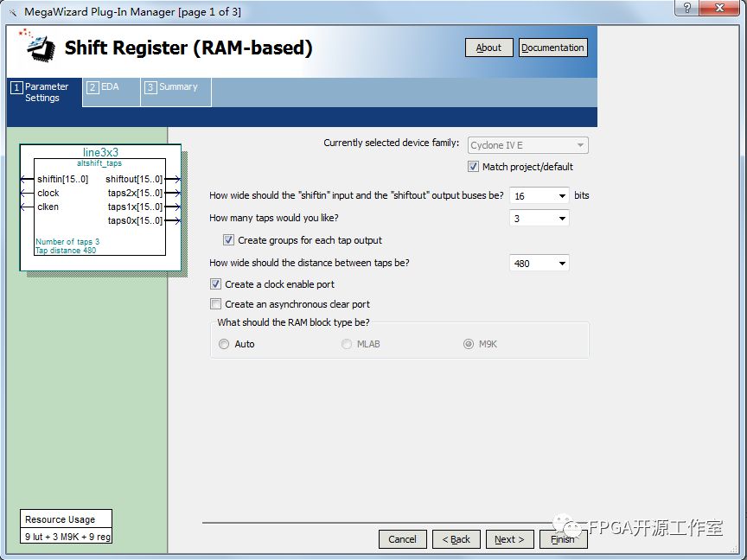This screenshot has height=560, width=747.
Task: Enable Create groups for each tap output
Action: click(x=229, y=240)
